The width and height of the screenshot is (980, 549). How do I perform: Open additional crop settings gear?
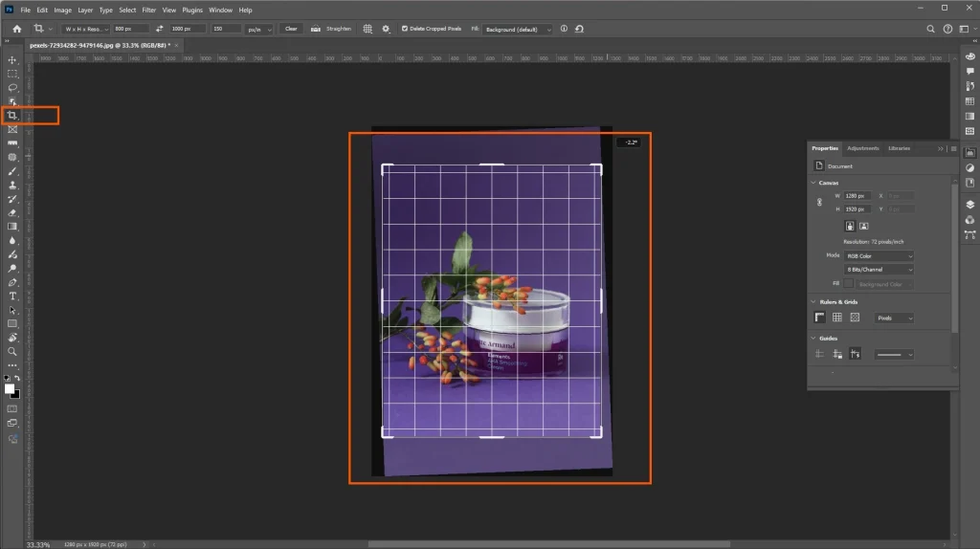coord(386,29)
